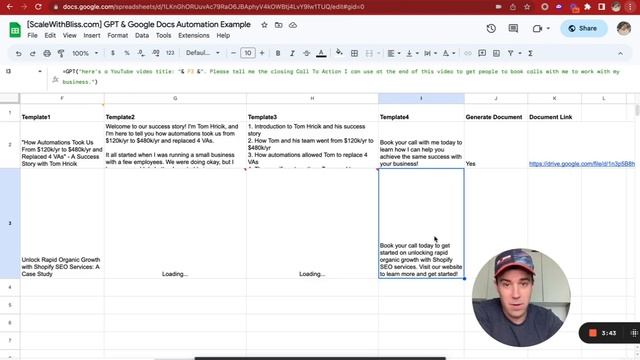Viewport: 640px width, 360px height.
Task: Click the Share button
Action: (583, 28)
